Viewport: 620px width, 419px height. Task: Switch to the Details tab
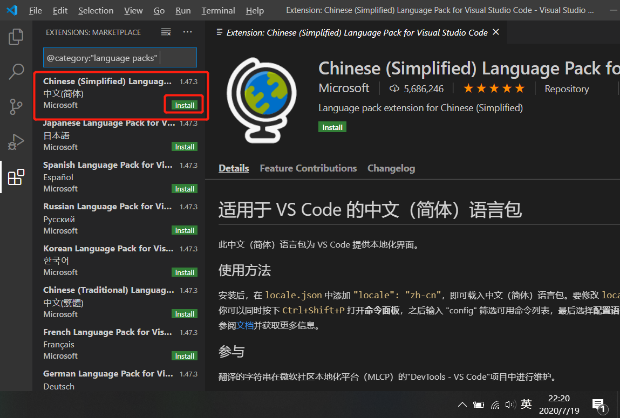(234, 168)
